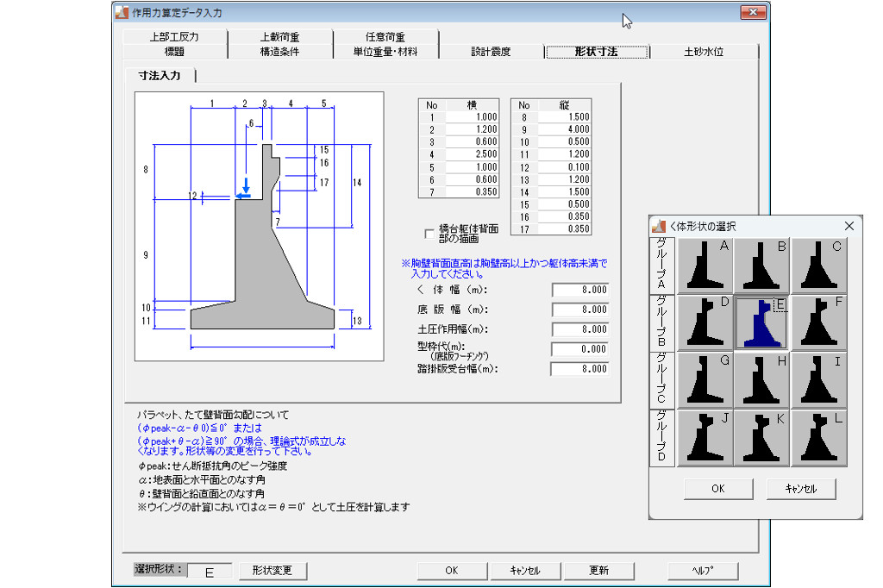Click OK in shape selection dialog
This screenshot has height=588, width=883.
(718, 489)
